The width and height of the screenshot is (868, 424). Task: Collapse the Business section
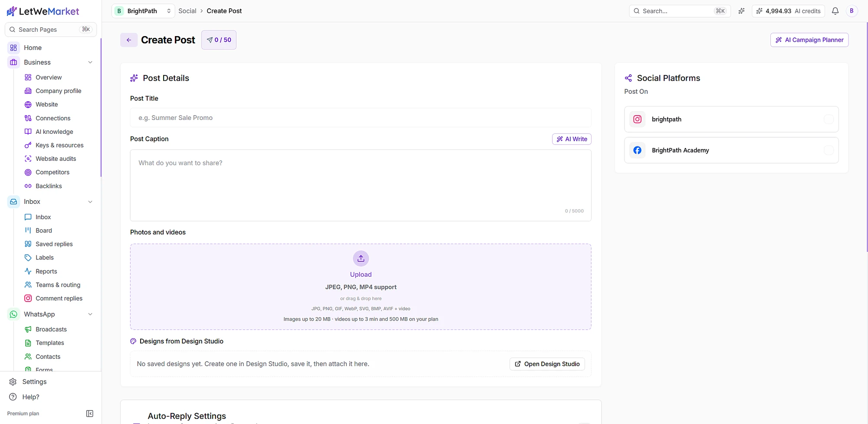click(90, 63)
